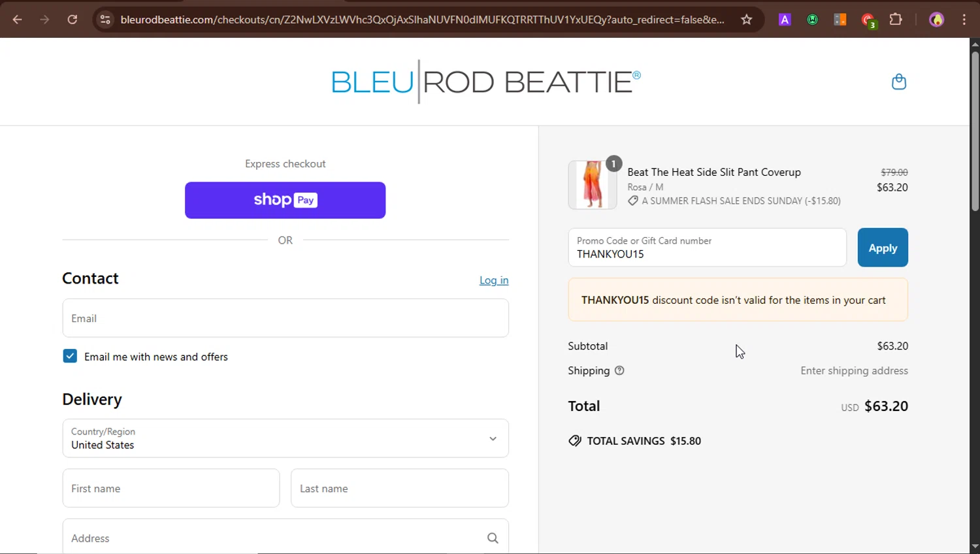Click the flash sale discount tag icon
Viewport: 980px width, 554px height.
pos(633,201)
